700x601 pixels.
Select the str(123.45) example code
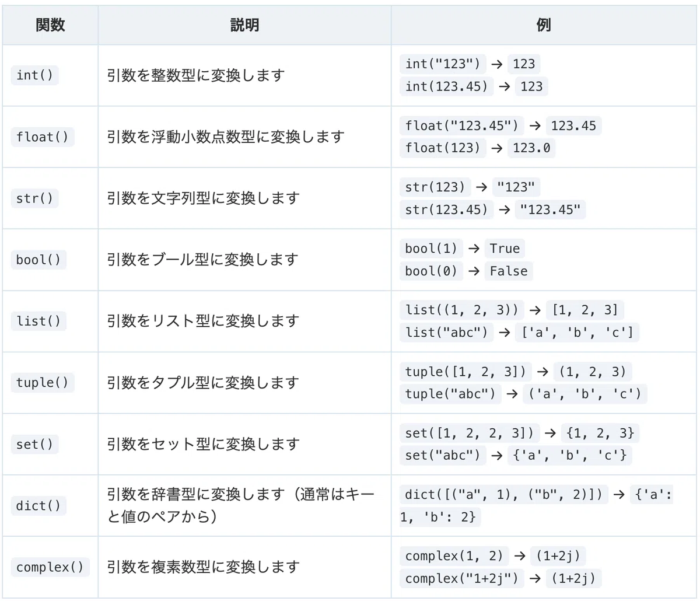click(x=446, y=209)
